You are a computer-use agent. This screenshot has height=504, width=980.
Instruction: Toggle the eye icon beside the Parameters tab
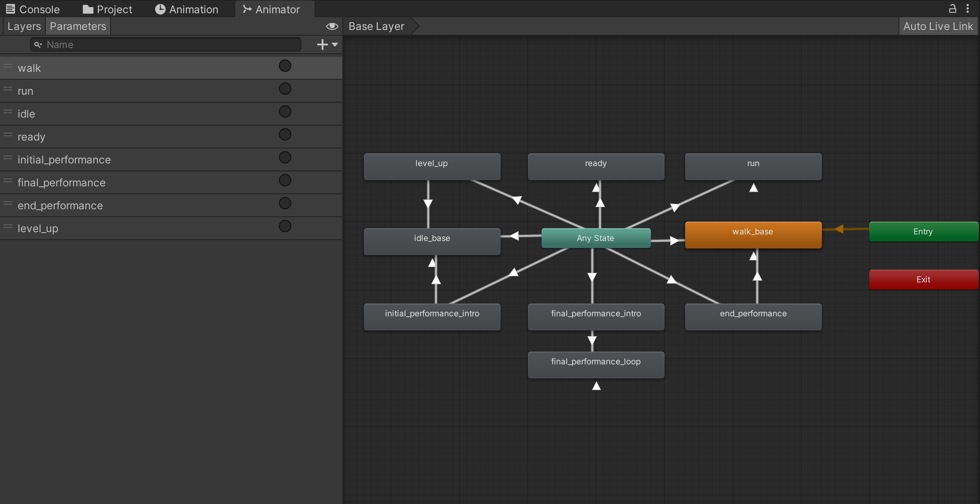[x=332, y=26]
